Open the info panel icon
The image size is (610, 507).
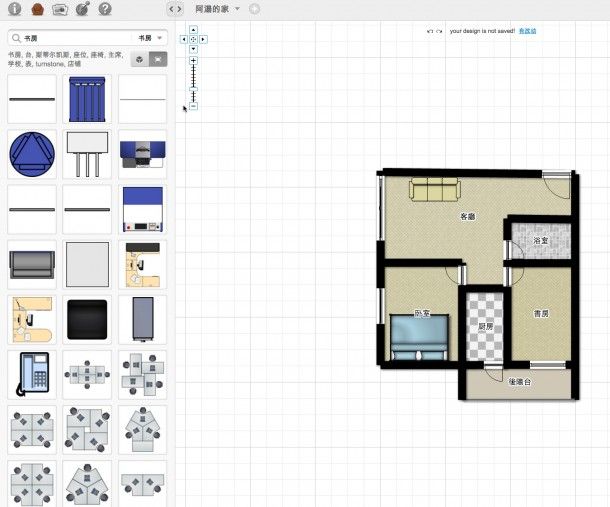[15, 9]
